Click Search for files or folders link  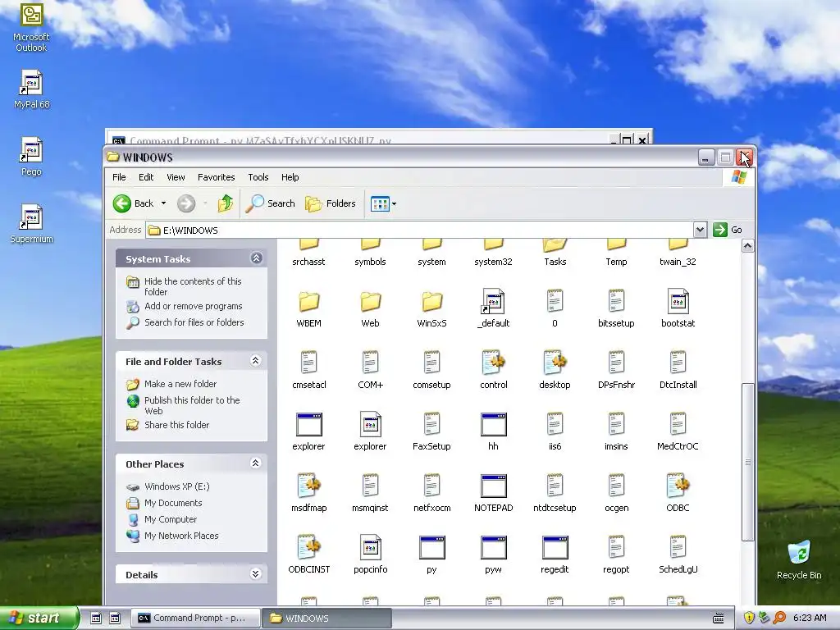click(x=194, y=322)
